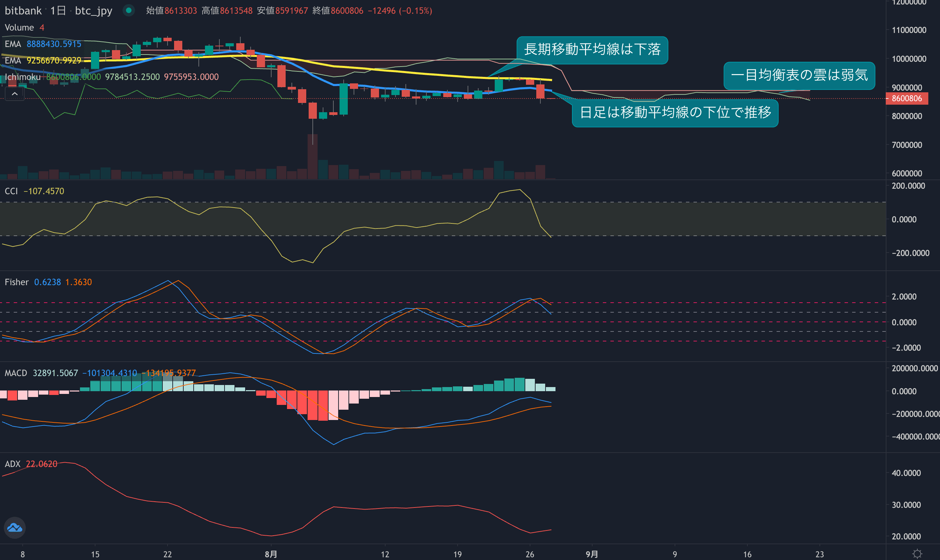940x560 pixels.
Task: Click the 8月 date axis marker
Action: pos(271,554)
